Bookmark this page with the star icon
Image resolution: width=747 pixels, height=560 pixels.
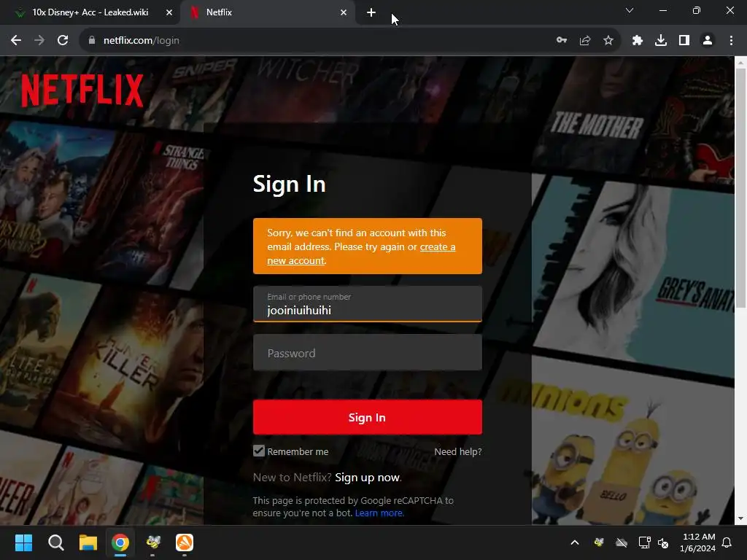608,41
